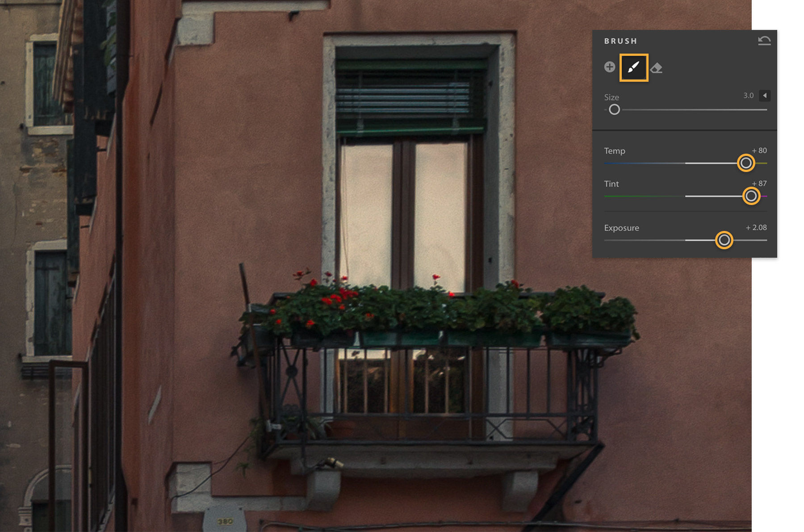
Task: Select the Eraser tool in Brush panel
Action: point(656,68)
